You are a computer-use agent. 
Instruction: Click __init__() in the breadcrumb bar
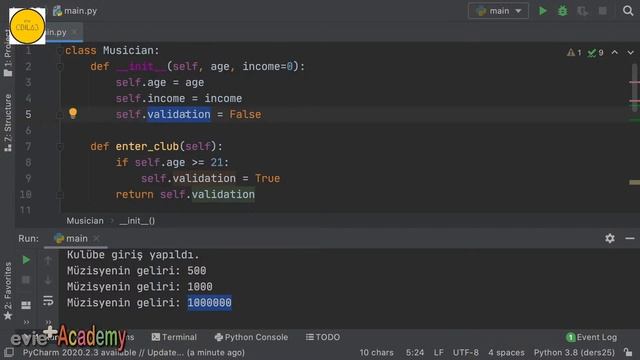[137, 221]
